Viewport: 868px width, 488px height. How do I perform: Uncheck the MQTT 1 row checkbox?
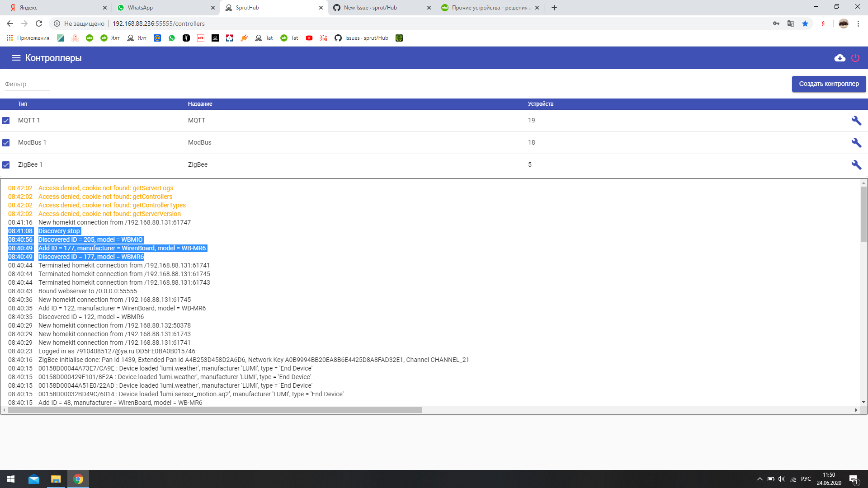(x=6, y=121)
